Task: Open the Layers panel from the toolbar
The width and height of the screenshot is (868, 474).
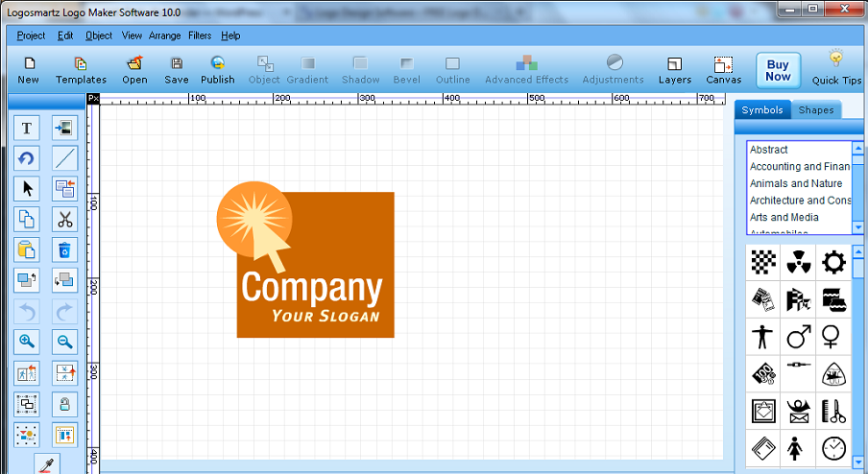Action: coord(675,70)
